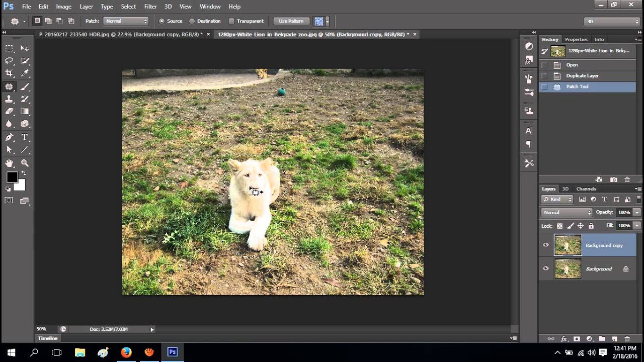Select the History Brush tool
The width and height of the screenshot is (644, 362).
click(25, 99)
